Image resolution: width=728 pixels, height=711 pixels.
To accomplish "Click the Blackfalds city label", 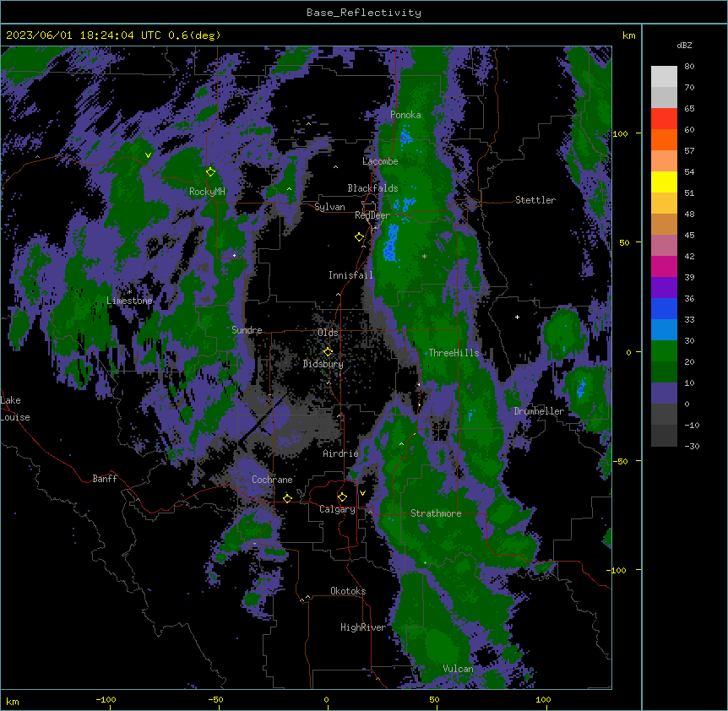I will click(372, 188).
